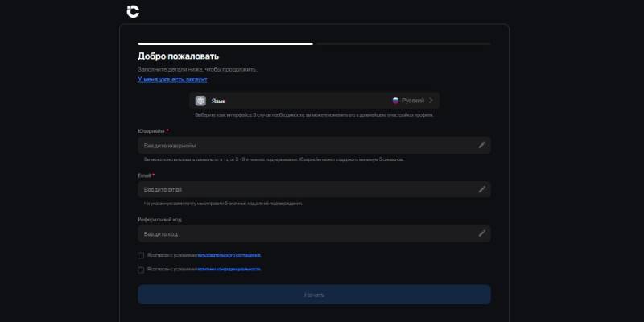This screenshot has width=644, height=322.
Task: Focus the Введите email input field
Action: (314, 189)
